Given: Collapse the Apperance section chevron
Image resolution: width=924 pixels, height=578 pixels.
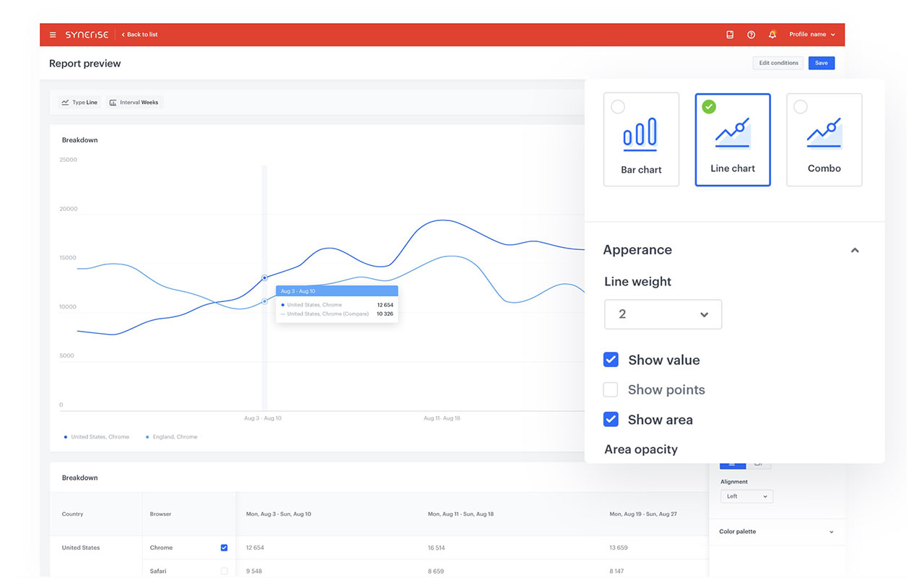Looking at the screenshot, I should pyautogui.click(x=855, y=250).
